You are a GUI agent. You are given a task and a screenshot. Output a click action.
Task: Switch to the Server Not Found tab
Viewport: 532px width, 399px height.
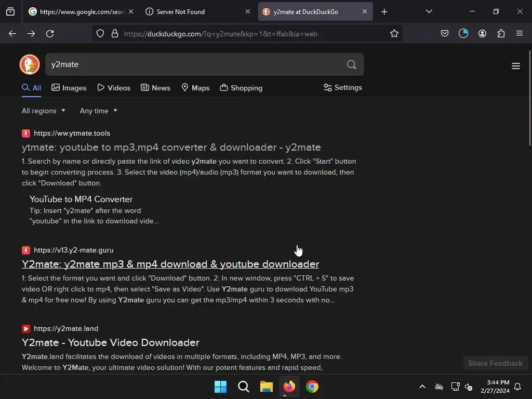[197, 12]
